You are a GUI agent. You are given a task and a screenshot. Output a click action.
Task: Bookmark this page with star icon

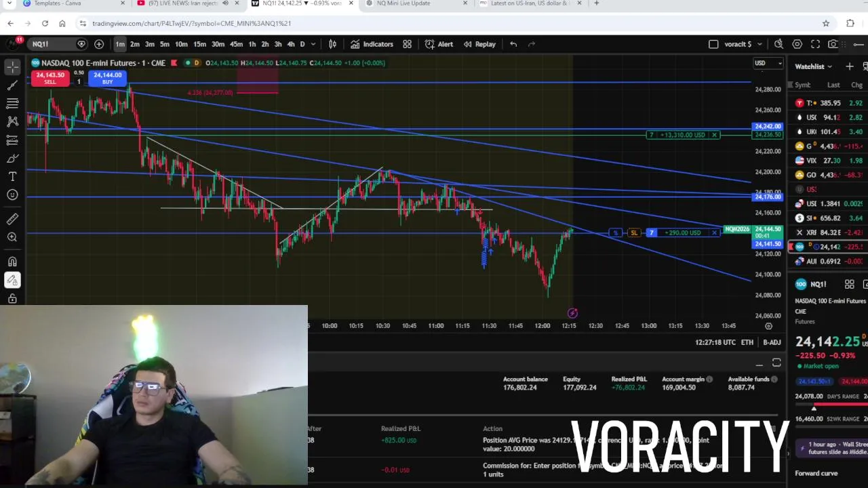825,23
